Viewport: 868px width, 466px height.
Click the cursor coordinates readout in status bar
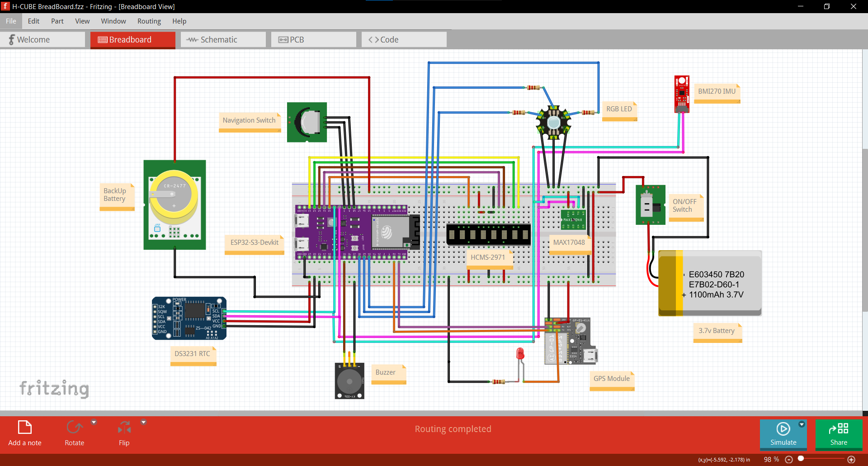click(x=724, y=460)
